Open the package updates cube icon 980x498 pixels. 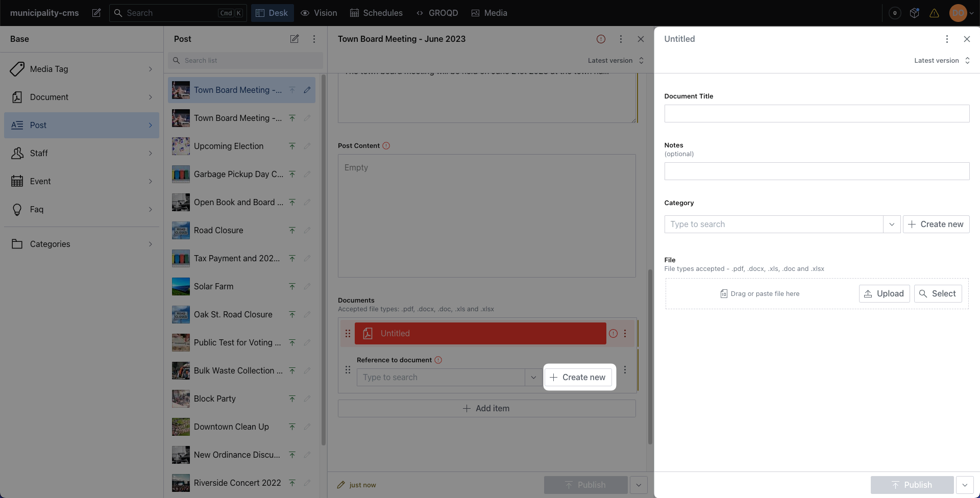click(914, 13)
